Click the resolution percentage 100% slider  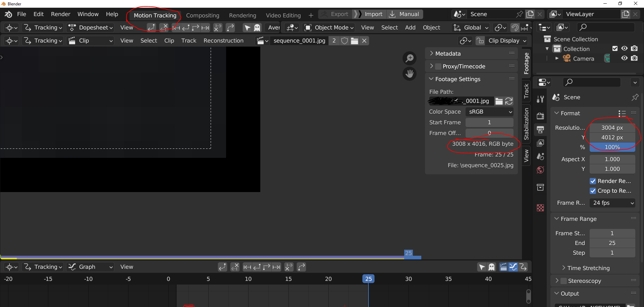(x=612, y=147)
